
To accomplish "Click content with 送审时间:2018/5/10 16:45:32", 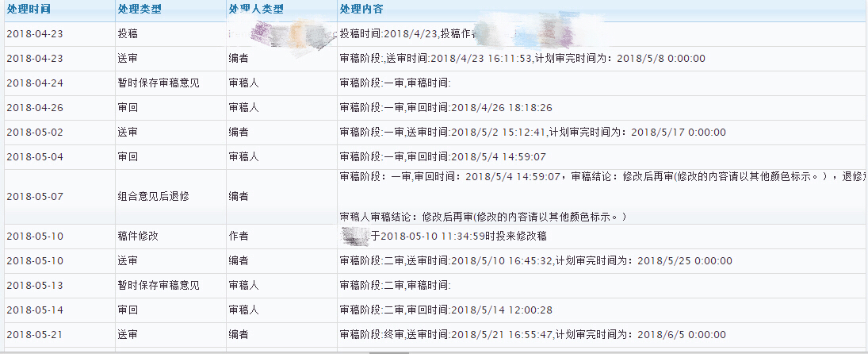I will coord(536,260).
